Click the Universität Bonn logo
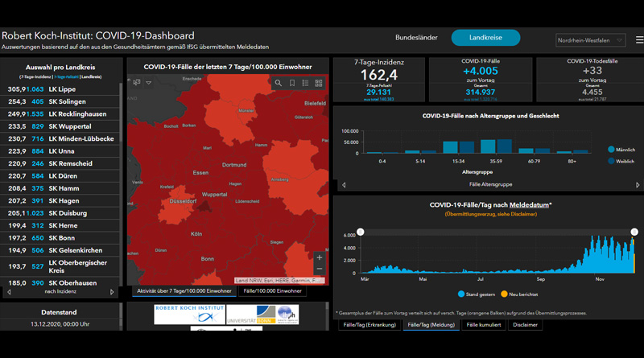 coord(251,315)
